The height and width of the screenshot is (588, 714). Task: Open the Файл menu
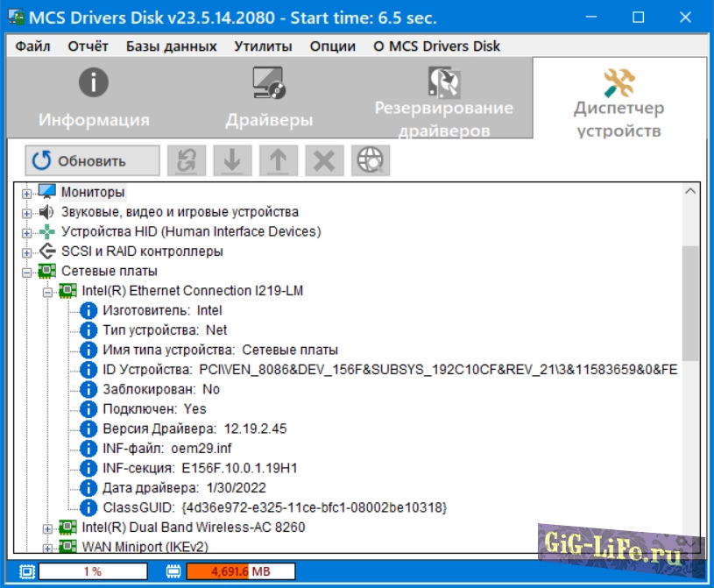coord(32,46)
